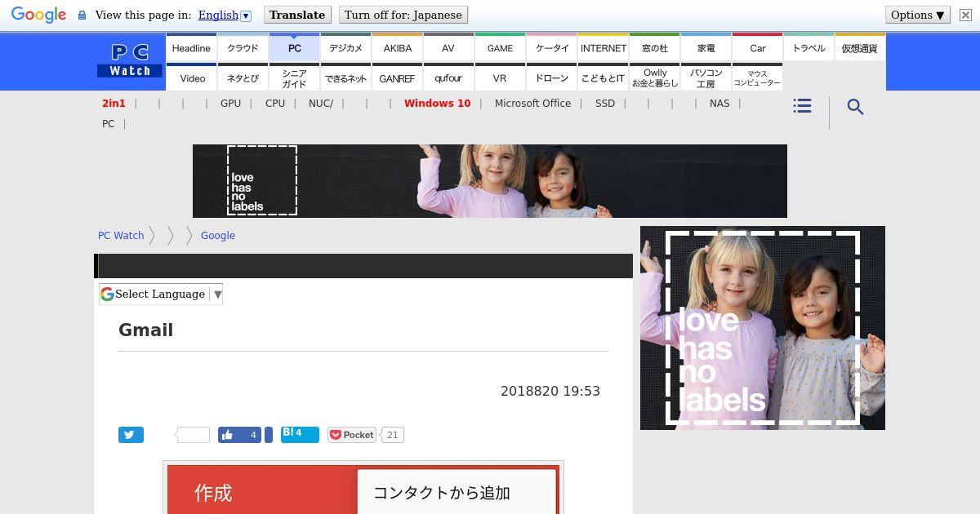Open the トラベル tab
The height and width of the screenshot is (514, 980).
pyautogui.click(x=809, y=48)
